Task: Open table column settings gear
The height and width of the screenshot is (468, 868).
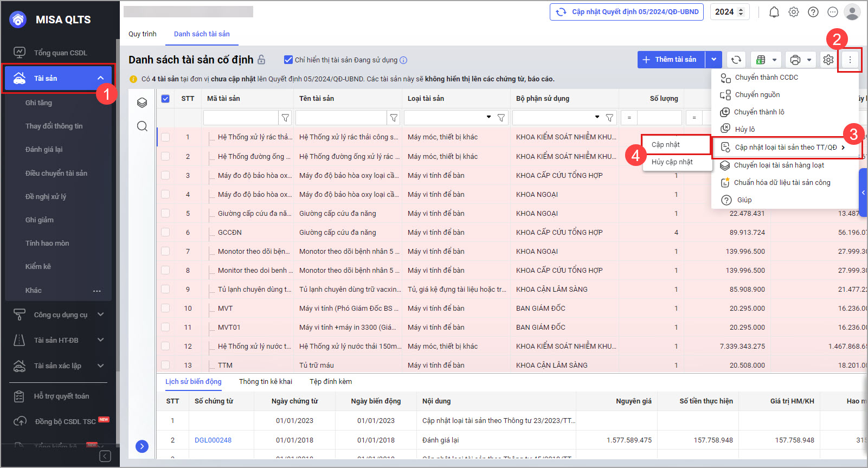Action: (x=828, y=60)
